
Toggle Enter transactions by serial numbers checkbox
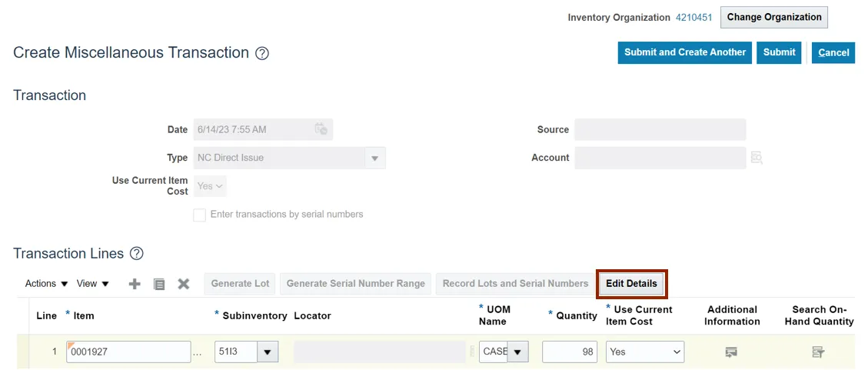200,215
